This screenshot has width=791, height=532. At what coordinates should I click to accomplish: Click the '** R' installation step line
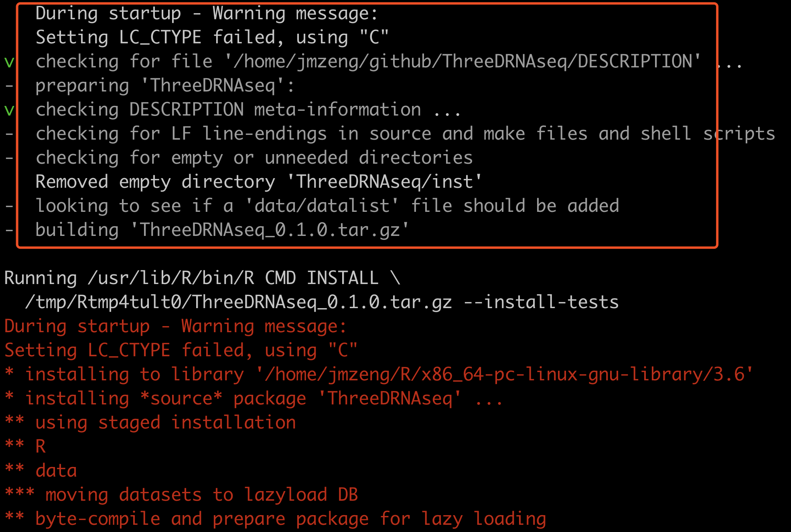click(25, 447)
